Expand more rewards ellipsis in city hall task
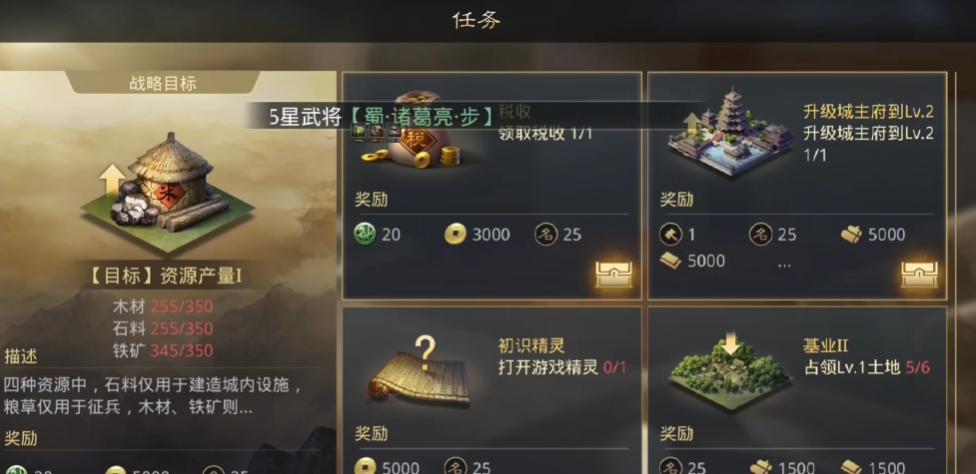 point(784,263)
